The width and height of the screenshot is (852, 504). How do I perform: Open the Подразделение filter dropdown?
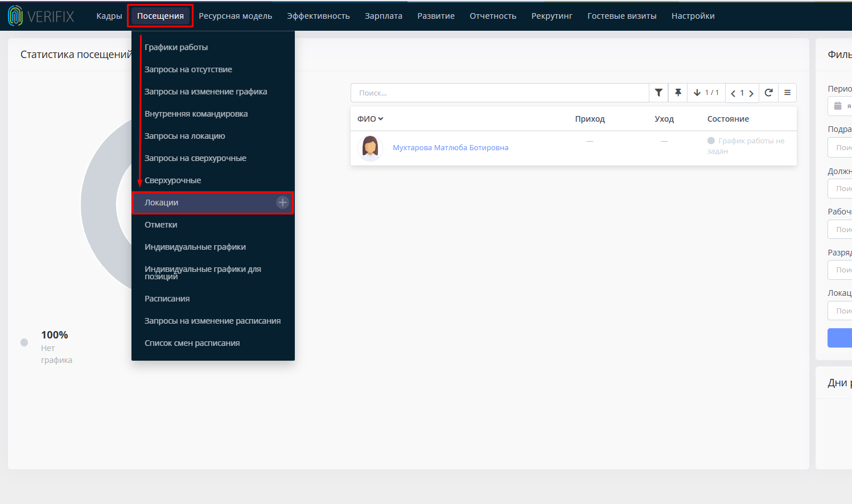(x=840, y=147)
